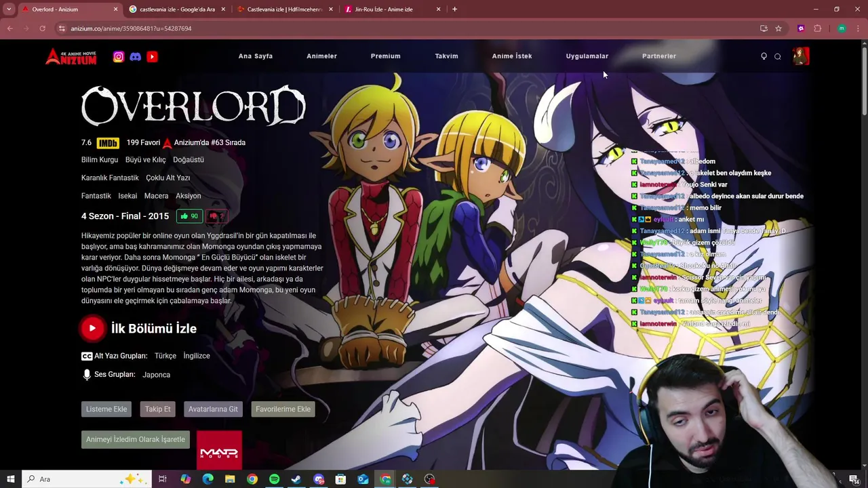Click Favorilerime Ekle button

[283, 409]
